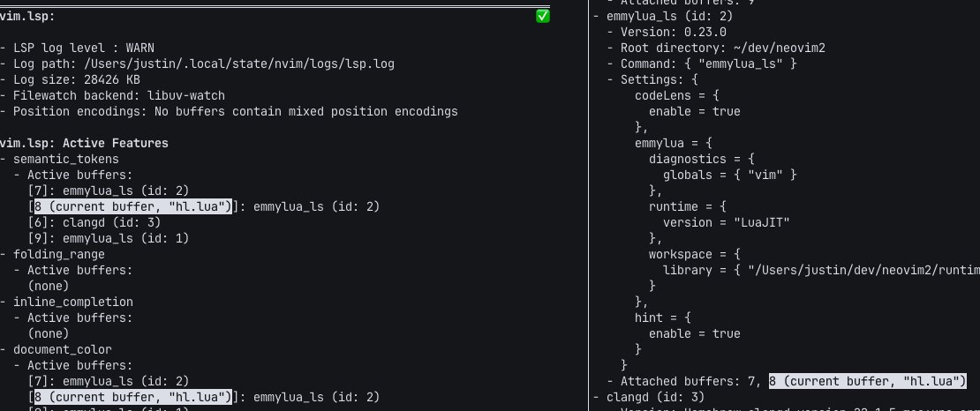Image resolution: width=980 pixels, height=411 pixels.
Task: Click the green checkmark beside vim.lsp heading
Action: 542,16
